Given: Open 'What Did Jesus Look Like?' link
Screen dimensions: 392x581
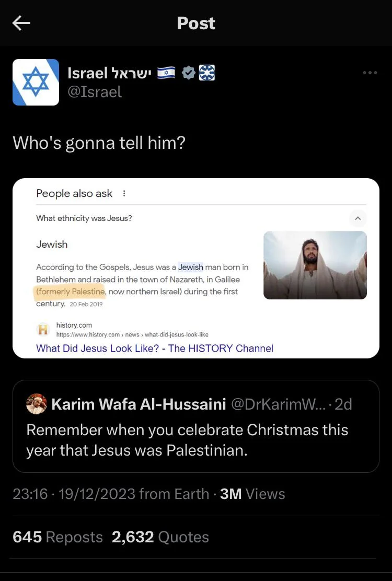Looking at the screenshot, I should 155,348.
